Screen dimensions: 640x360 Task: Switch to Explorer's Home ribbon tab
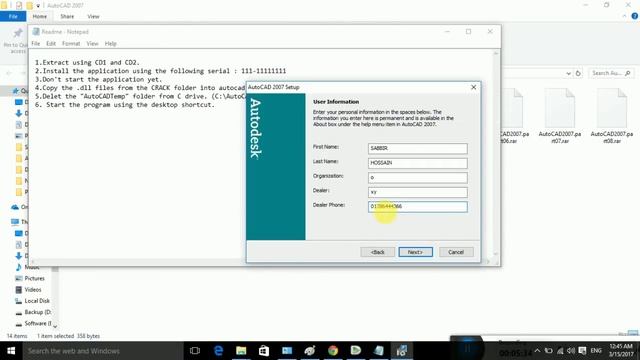click(x=40, y=16)
